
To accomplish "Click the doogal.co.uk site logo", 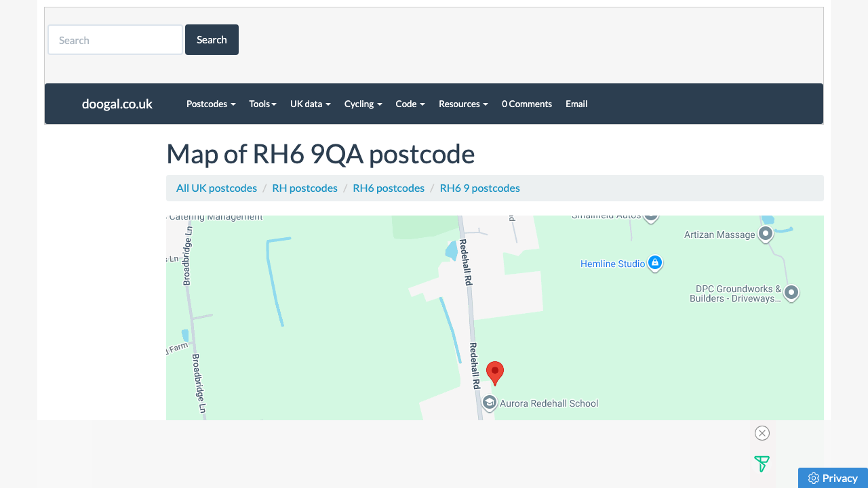I will 117,104.
